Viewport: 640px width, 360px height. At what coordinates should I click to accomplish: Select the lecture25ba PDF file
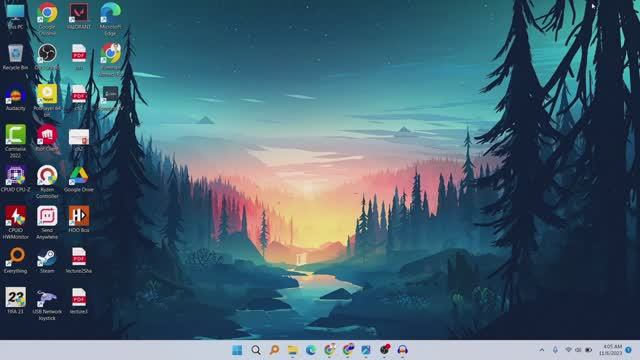click(x=79, y=260)
